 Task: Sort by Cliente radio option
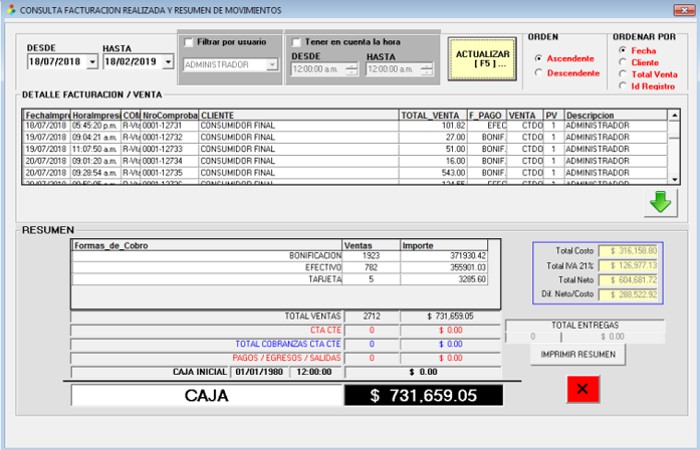[624, 62]
